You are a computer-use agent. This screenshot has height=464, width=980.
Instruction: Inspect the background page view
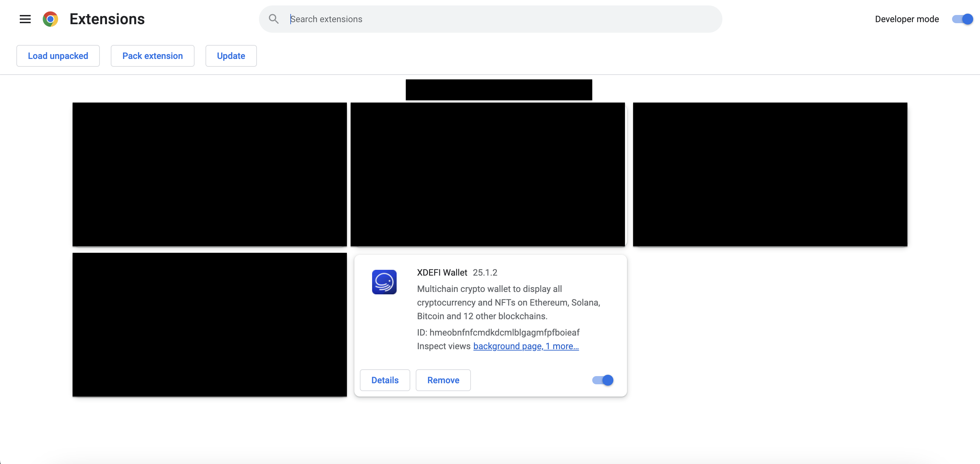tap(507, 346)
